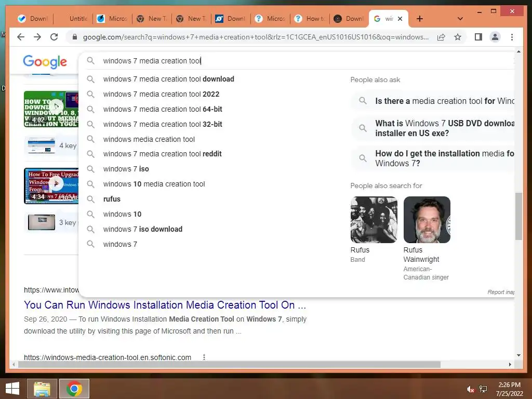Play the 4:34 free upgrade video thumbnail
The width and height of the screenshot is (532, 399).
[51, 186]
